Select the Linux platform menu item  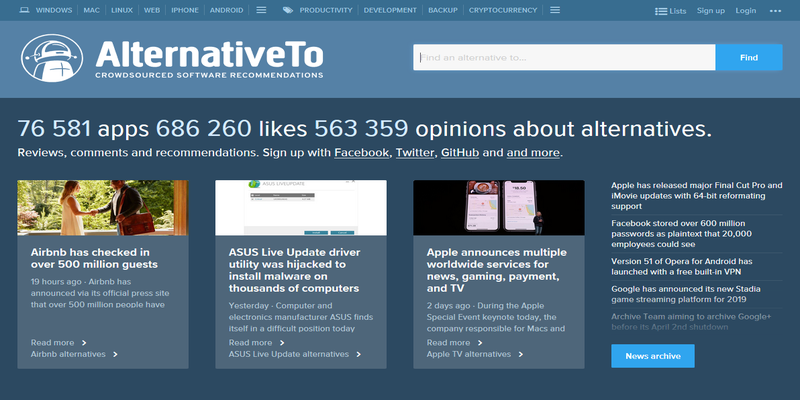coord(122,10)
